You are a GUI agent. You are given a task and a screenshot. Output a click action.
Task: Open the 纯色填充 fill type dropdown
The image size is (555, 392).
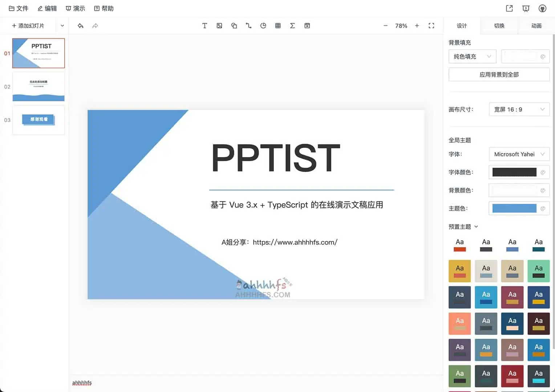[x=472, y=56]
